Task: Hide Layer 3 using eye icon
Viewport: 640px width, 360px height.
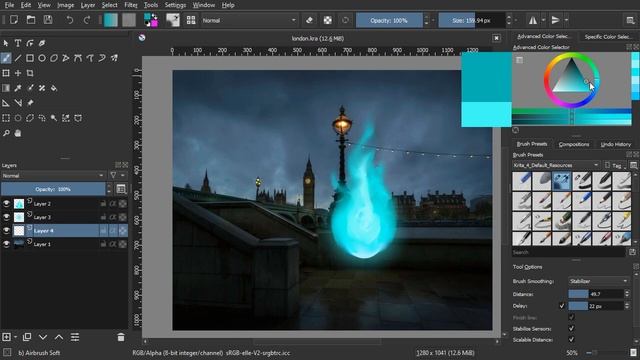Action: click(6, 217)
